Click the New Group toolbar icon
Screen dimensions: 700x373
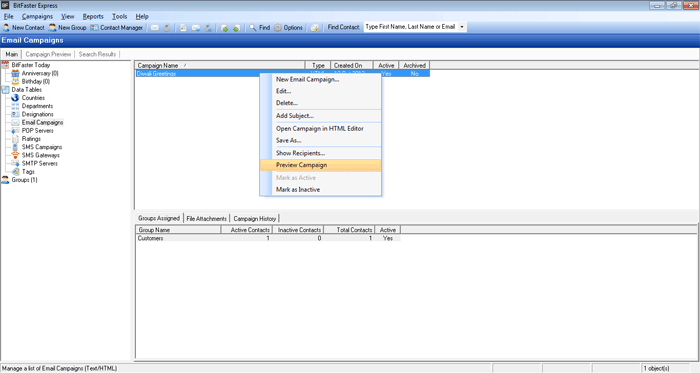pos(52,28)
